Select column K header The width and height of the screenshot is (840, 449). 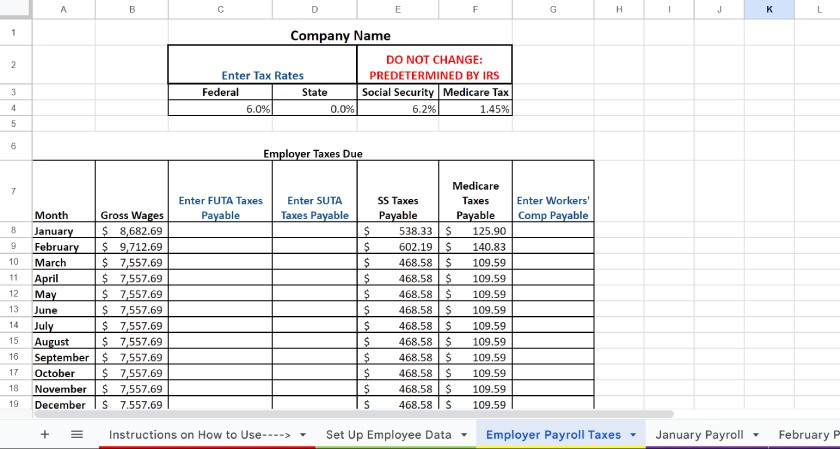769,9
